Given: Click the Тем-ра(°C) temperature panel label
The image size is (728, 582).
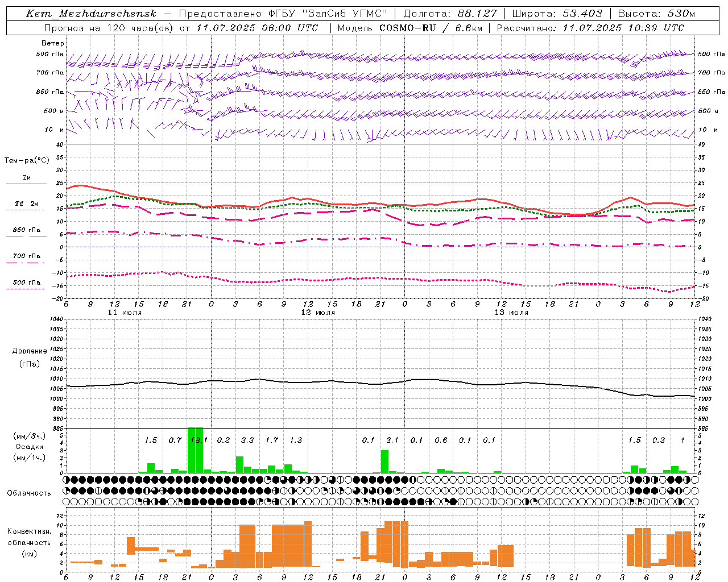Looking at the screenshot, I should [27, 161].
